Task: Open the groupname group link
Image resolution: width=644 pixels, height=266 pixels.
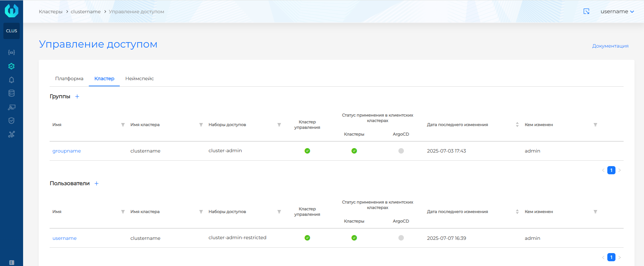Action: 67,151
